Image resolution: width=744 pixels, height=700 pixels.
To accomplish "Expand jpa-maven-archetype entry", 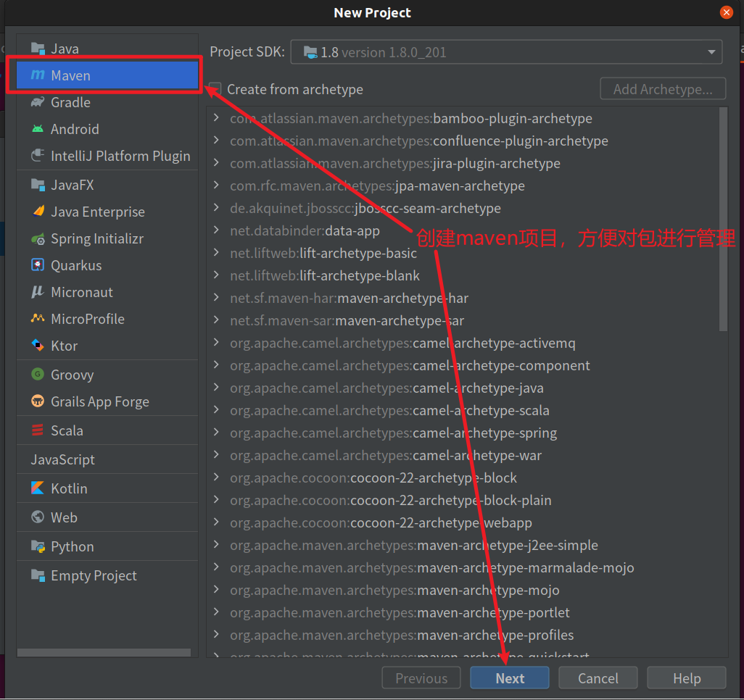I will pos(216,185).
